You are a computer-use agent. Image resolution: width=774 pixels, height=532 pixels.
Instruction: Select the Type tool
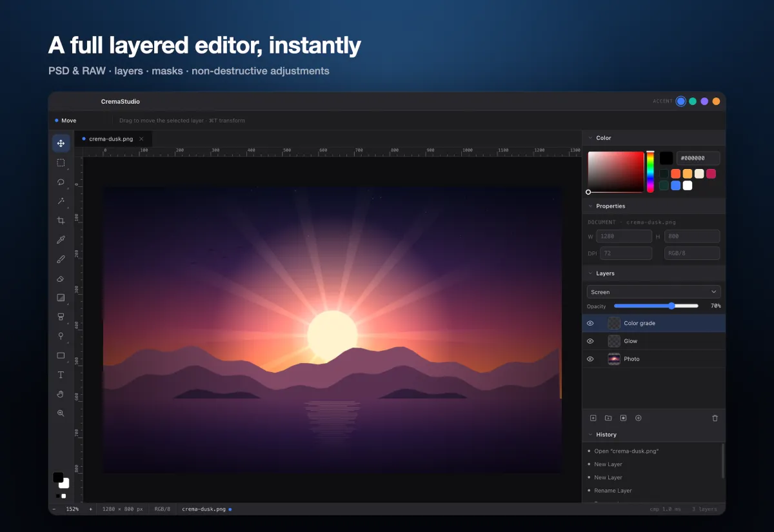tap(61, 375)
